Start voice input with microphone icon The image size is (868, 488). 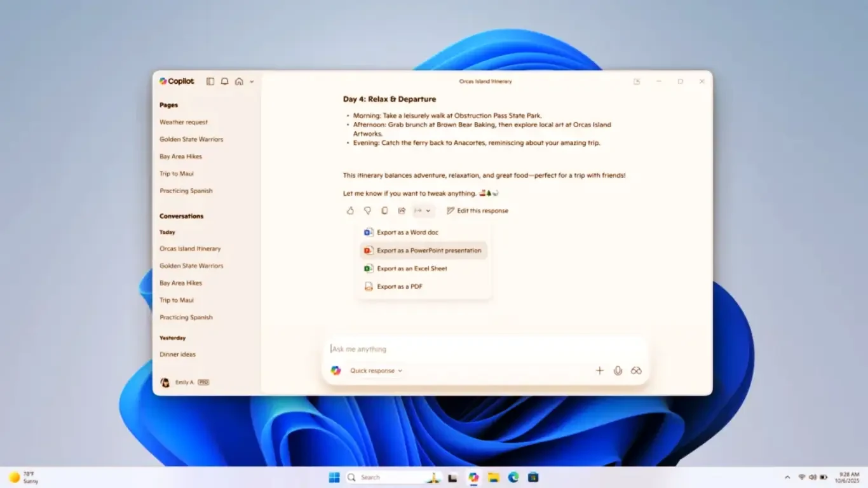618,370
